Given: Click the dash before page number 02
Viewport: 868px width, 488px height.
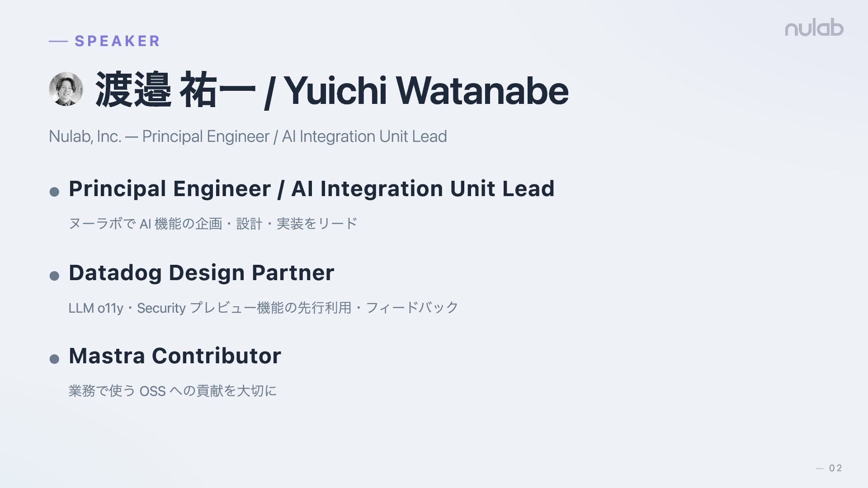Looking at the screenshot, I should (820, 469).
